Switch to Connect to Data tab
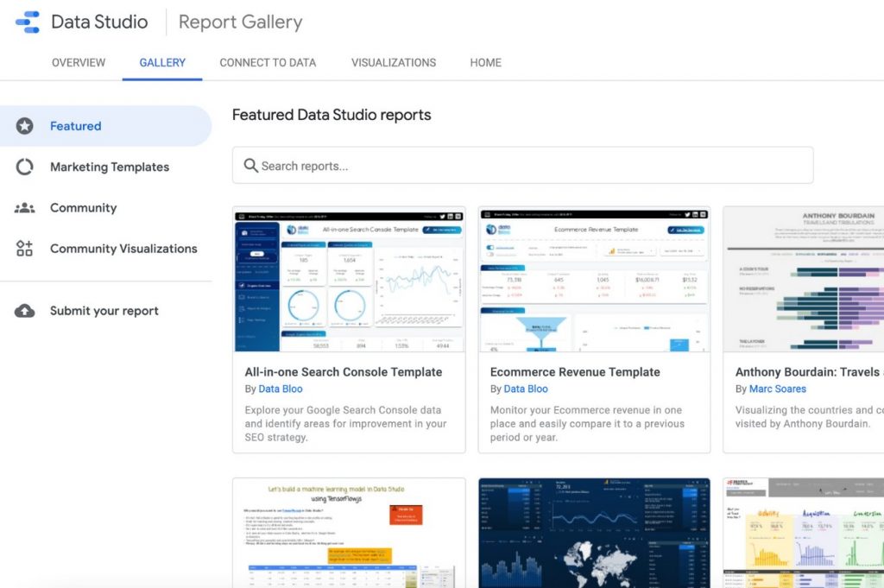884x588 pixels. click(x=268, y=62)
